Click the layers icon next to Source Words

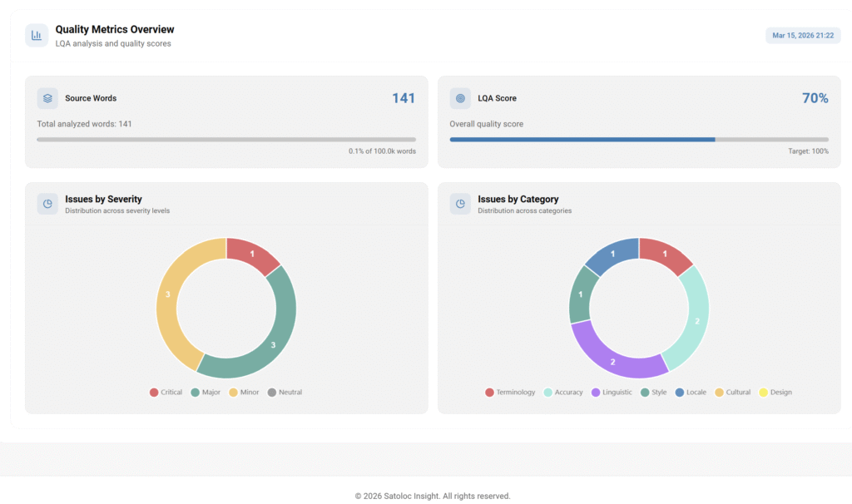point(47,98)
